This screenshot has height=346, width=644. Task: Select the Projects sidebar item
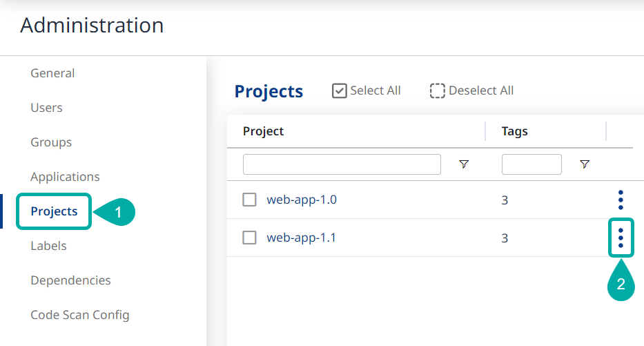tap(54, 211)
